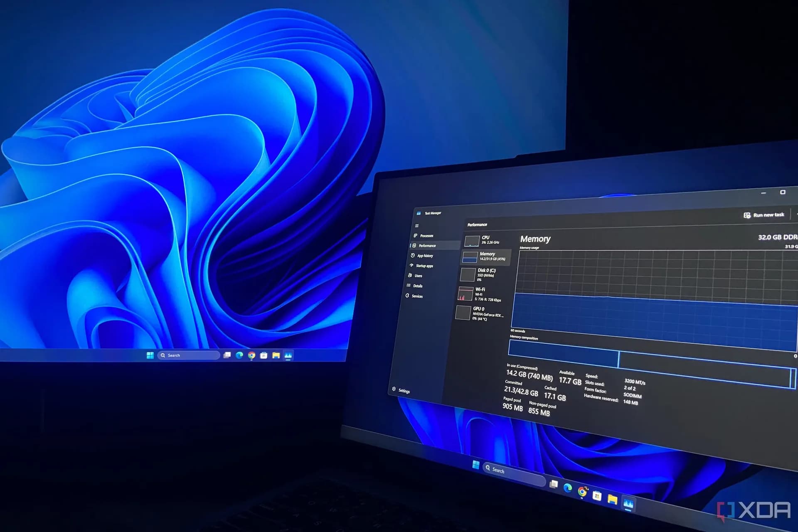Click the Memory composition bar
The image size is (798, 532).
pos(652,364)
